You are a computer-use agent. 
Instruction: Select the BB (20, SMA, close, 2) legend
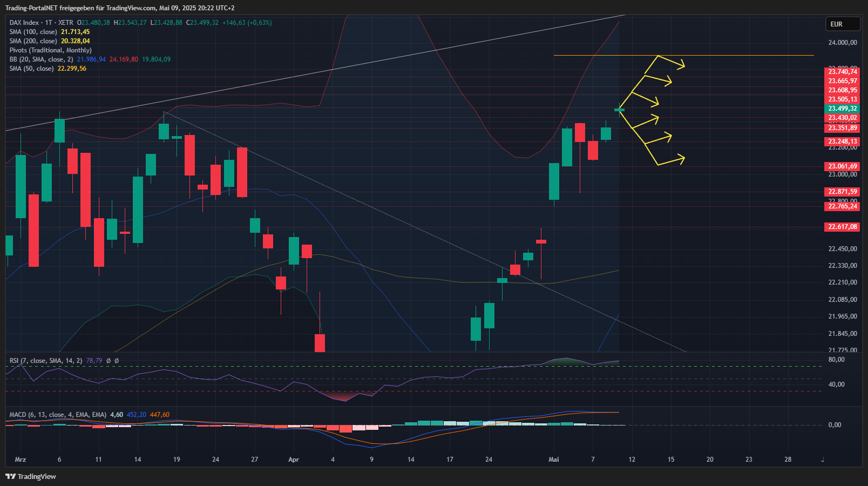(x=41, y=59)
